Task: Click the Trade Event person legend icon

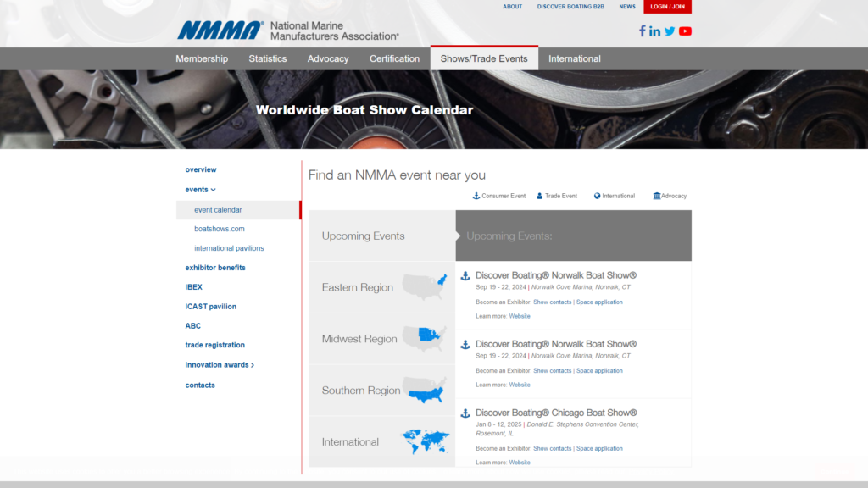Action: (x=540, y=196)
